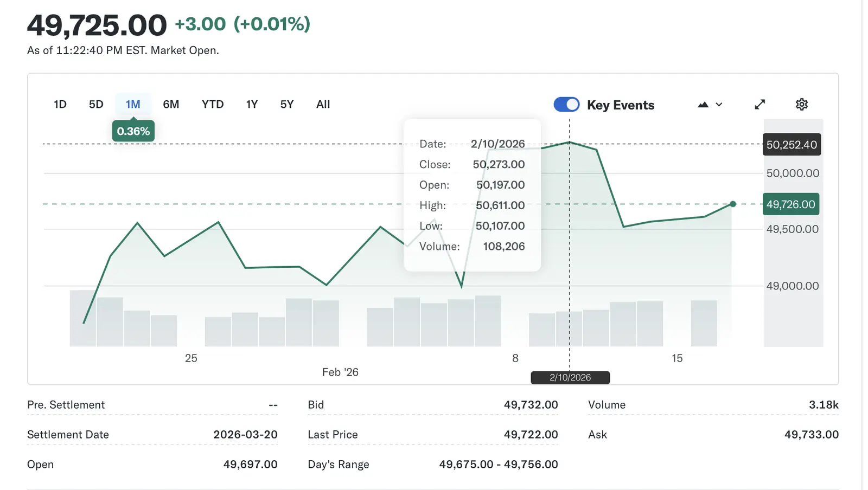868x490 pixels.
Task: Click the 2/10/2026 date marker
Action: click(570, 377)
